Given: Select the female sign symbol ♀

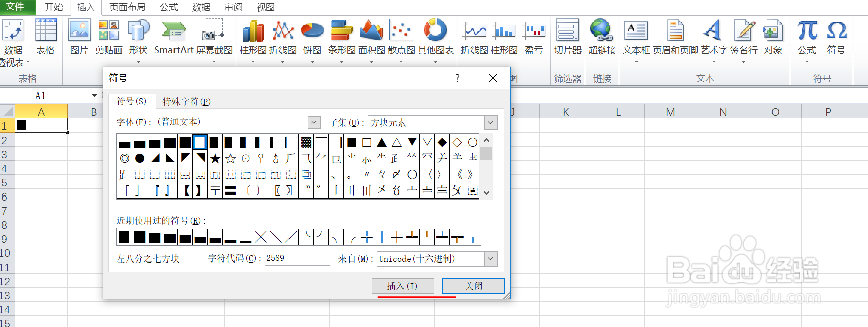Looking at the screenshot, I should pos(261,159).
